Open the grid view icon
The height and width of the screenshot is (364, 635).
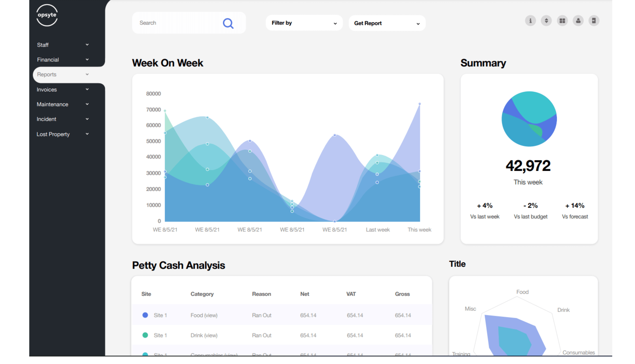click(x=562, y=21)
